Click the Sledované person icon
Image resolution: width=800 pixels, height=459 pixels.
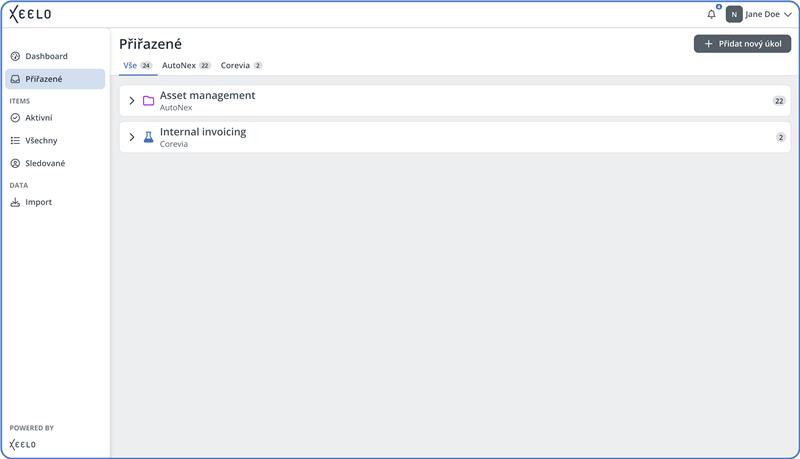click(15, 163)
